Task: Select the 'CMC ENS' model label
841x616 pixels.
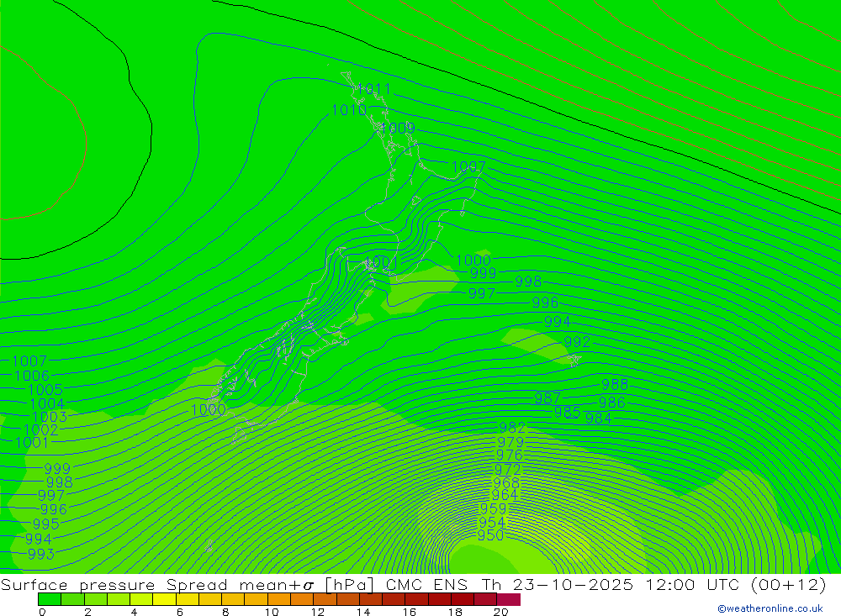Action: click(x=426, y=584)
